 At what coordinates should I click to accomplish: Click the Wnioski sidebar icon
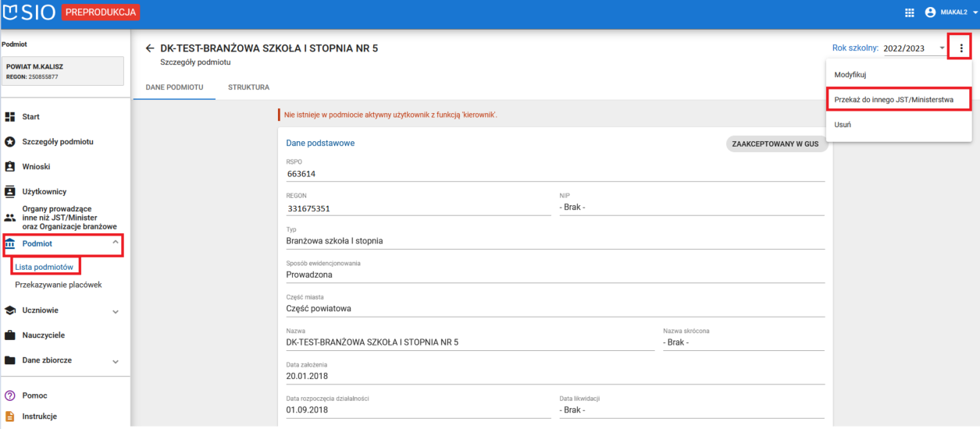10,167
